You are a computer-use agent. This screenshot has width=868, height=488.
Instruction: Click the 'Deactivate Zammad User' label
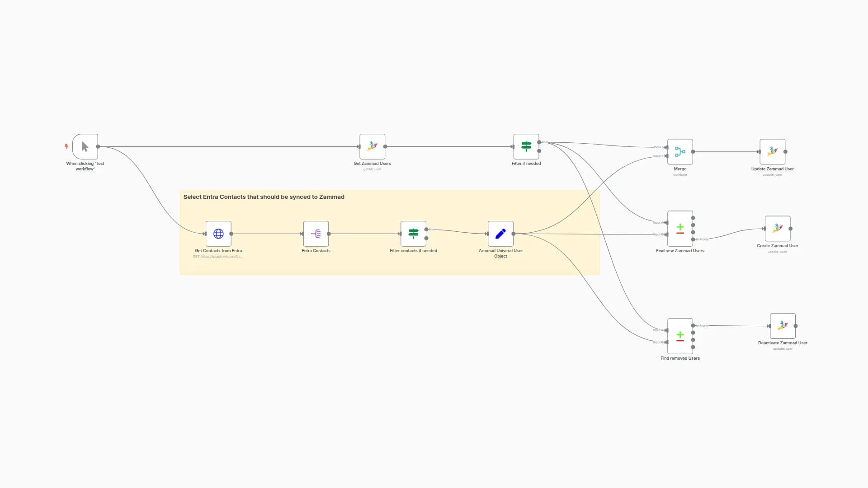coord(783,343)
